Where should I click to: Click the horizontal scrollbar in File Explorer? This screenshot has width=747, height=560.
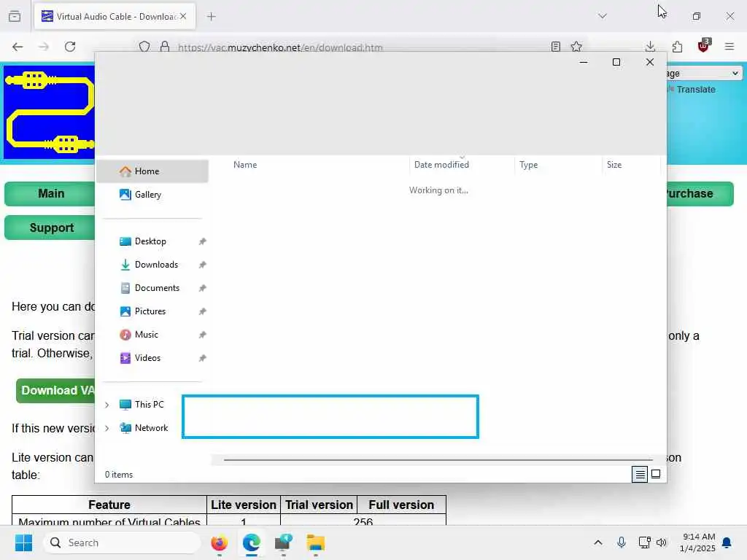pyautogui.click(x=438, y=460)
